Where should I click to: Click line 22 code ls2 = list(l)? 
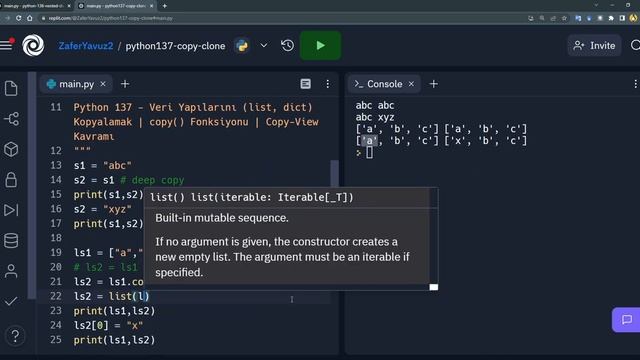point(111,296)
